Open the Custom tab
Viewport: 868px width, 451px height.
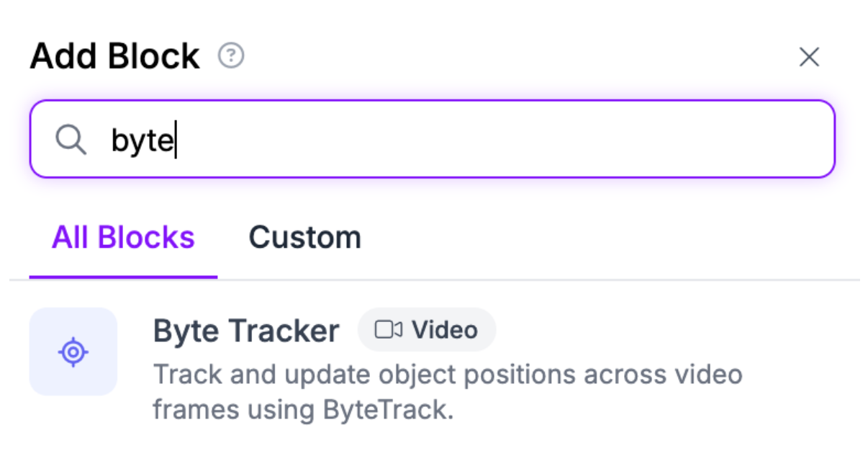pyautogui.click(x=304, y=237)
